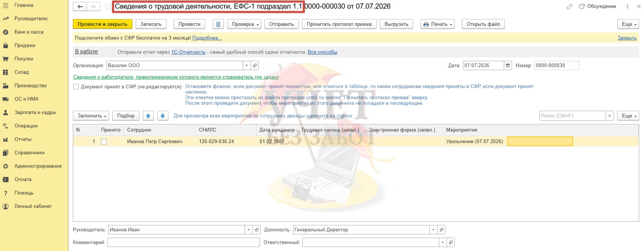Clear search with x button

click(610, 116)
